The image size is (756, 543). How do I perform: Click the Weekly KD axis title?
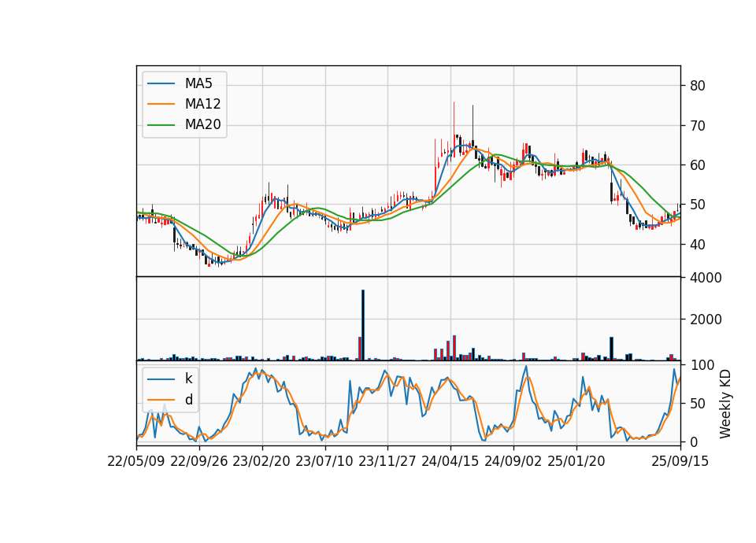tap(725, 404)
